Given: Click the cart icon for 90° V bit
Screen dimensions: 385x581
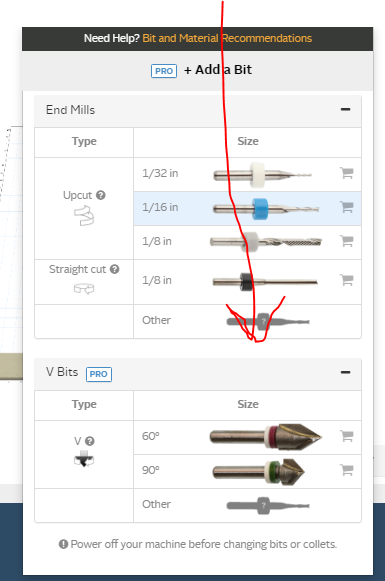Looking at the screenshot, I should (x=346, y=470).
